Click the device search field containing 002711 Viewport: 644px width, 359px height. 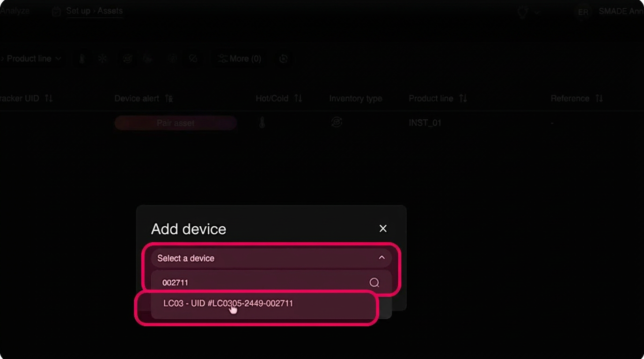click(271, 282)
